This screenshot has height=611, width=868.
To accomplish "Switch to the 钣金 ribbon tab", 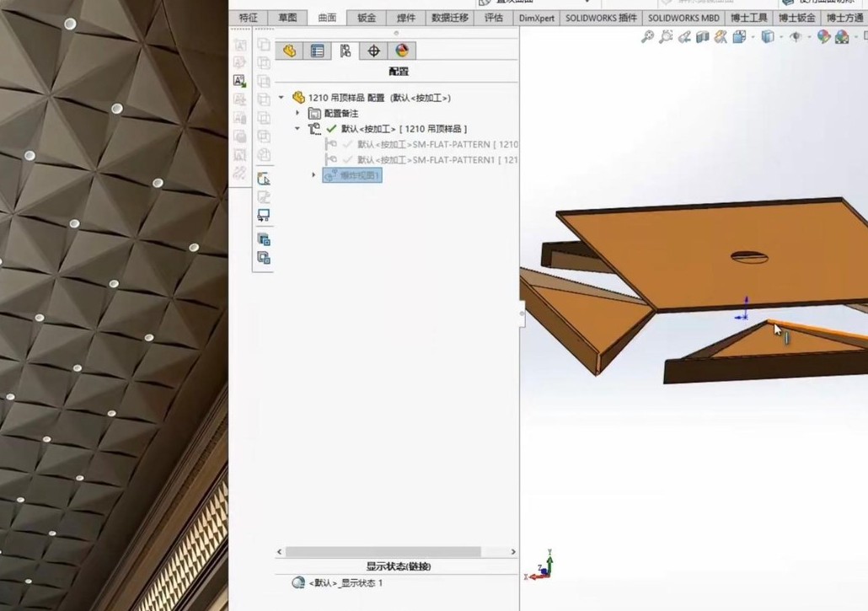I will click(367, 18).
